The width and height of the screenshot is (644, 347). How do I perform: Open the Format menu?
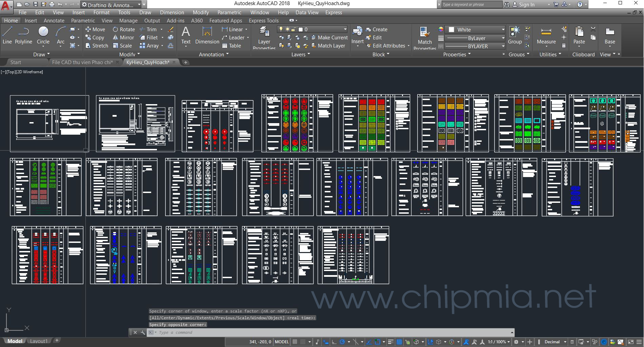101,12
